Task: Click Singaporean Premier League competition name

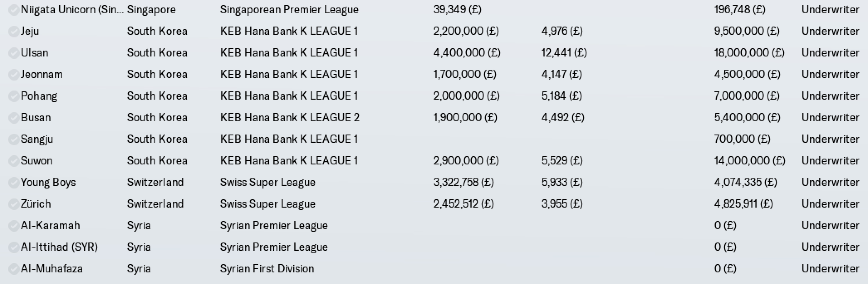Action: click(289, 10)
